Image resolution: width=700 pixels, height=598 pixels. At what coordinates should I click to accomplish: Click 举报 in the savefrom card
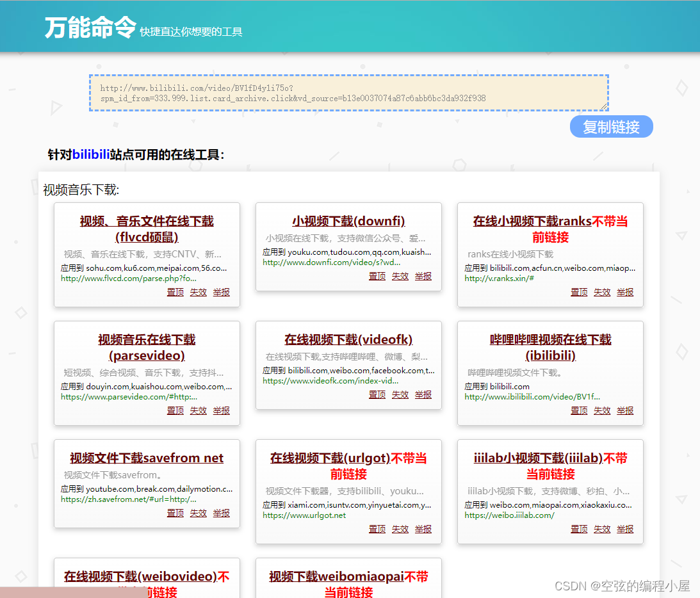pyautogui.click(x=222, y=513)
